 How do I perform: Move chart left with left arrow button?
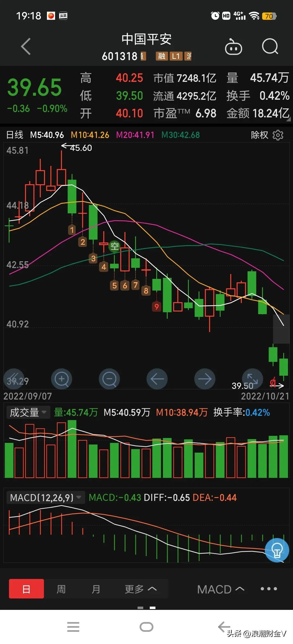[157, 379]
